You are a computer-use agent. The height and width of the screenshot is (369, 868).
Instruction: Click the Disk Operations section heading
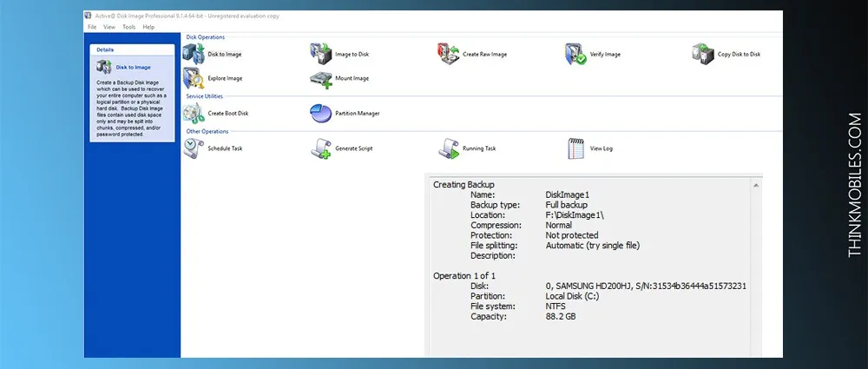click(x=206, y=37)
